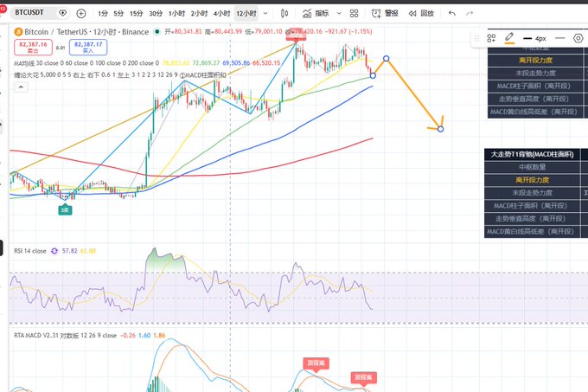This screenshot has height=392, width=588.
Task: Select the 缠论大花 indicator legend
Action: (119, 75)
